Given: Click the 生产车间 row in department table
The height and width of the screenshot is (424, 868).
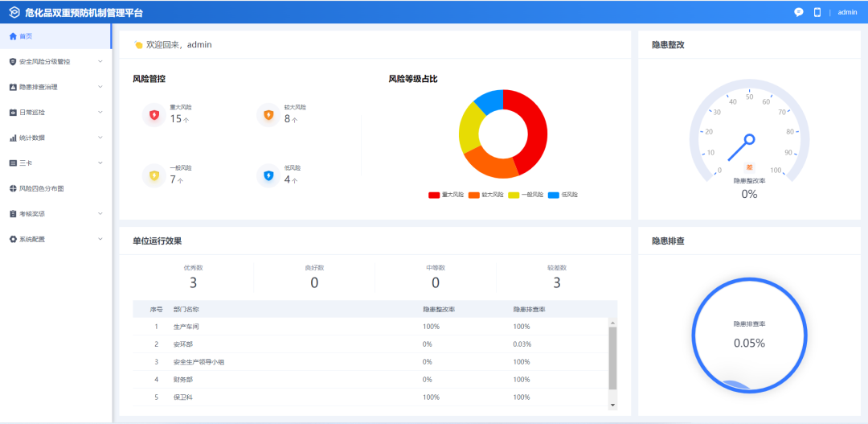Looking at the screenshot, I should (x=186, y=327).
